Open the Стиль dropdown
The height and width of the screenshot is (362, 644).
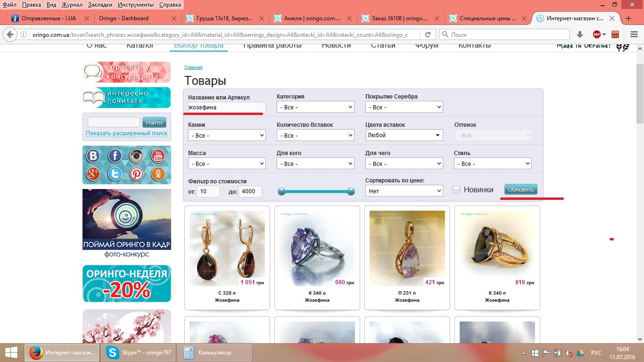(x=493, y=164)
